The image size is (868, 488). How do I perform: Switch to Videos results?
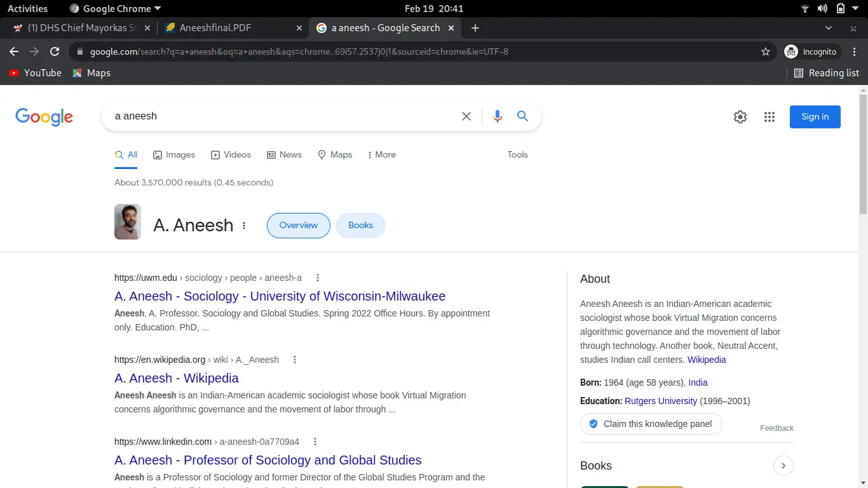point(231,155)
